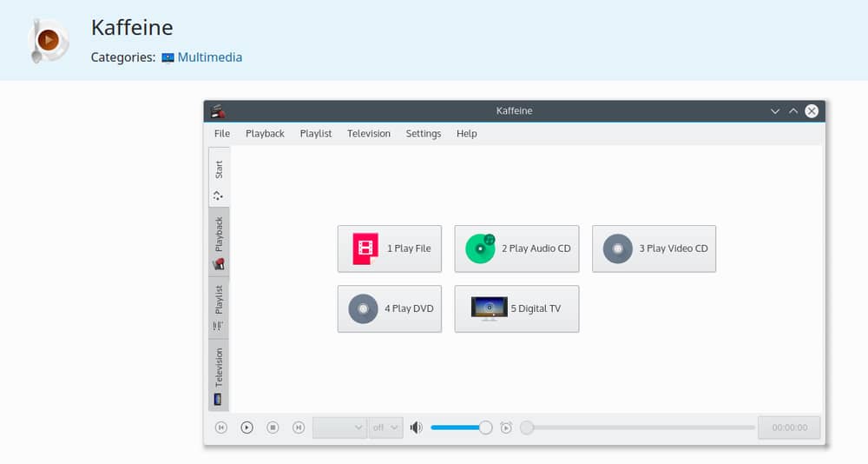Skip to next track

tap(299, 428)
